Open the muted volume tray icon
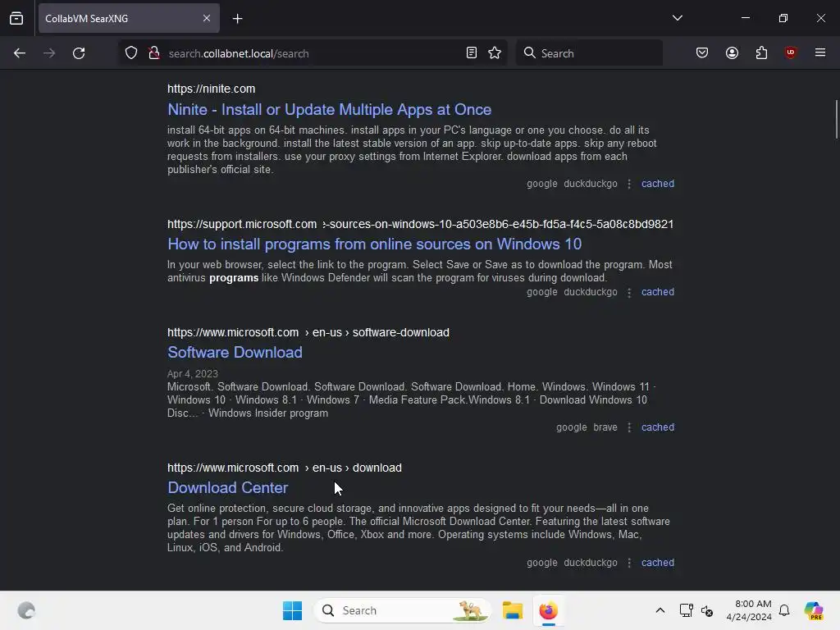This screenshot has width=840, height=630. [x=707, y=610]
